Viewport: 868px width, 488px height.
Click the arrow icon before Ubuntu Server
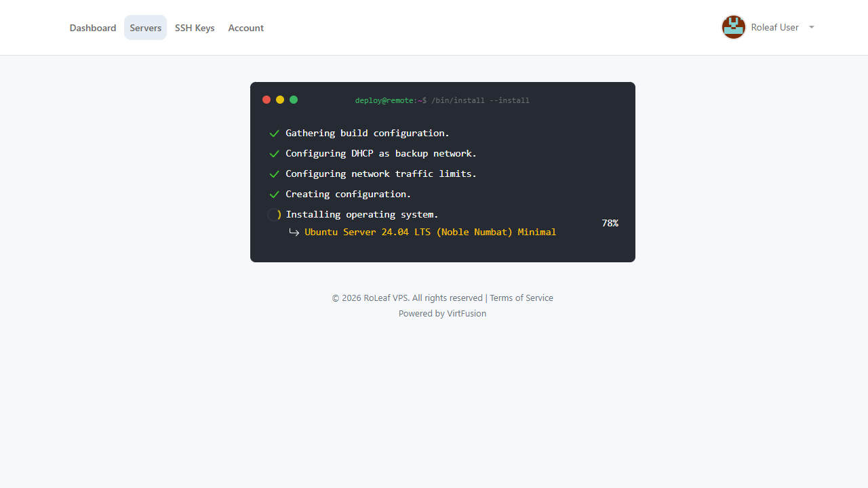click(294, 232)
